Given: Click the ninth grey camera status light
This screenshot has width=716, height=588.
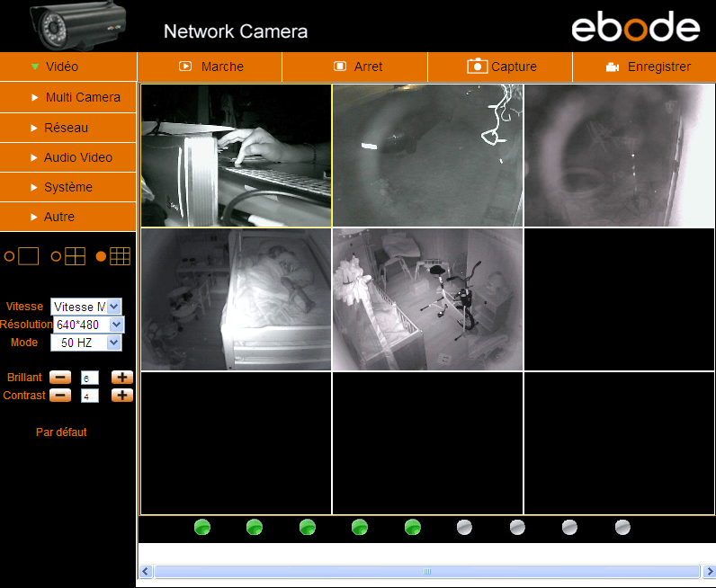Looking at the screenshot, I should 622,527.
